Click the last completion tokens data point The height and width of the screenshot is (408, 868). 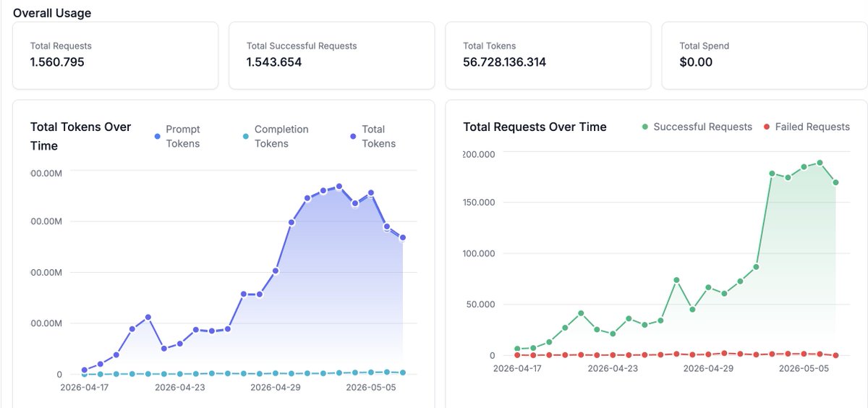click(403, 373)
